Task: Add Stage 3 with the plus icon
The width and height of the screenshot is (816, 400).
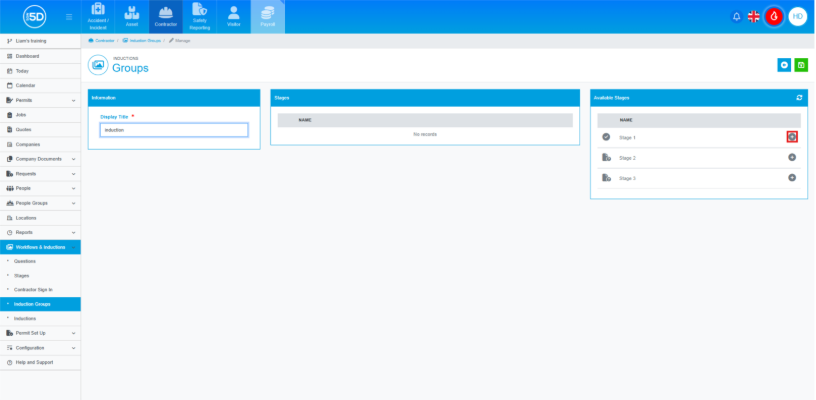Action: (x=792, y=177)
